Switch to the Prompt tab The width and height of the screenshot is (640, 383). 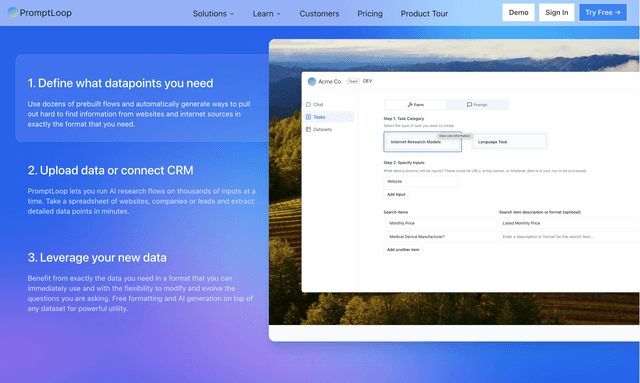coord(477,105)
